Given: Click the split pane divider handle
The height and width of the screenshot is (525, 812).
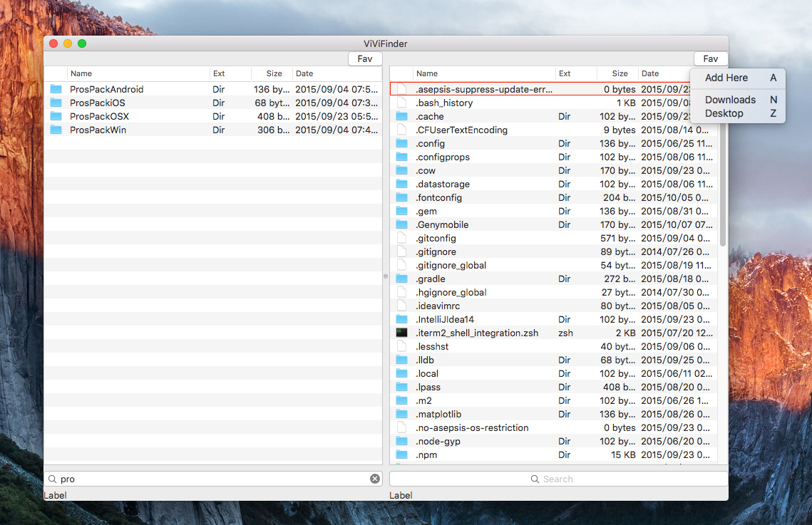Looking at the screenshot, I should [386, 276].
